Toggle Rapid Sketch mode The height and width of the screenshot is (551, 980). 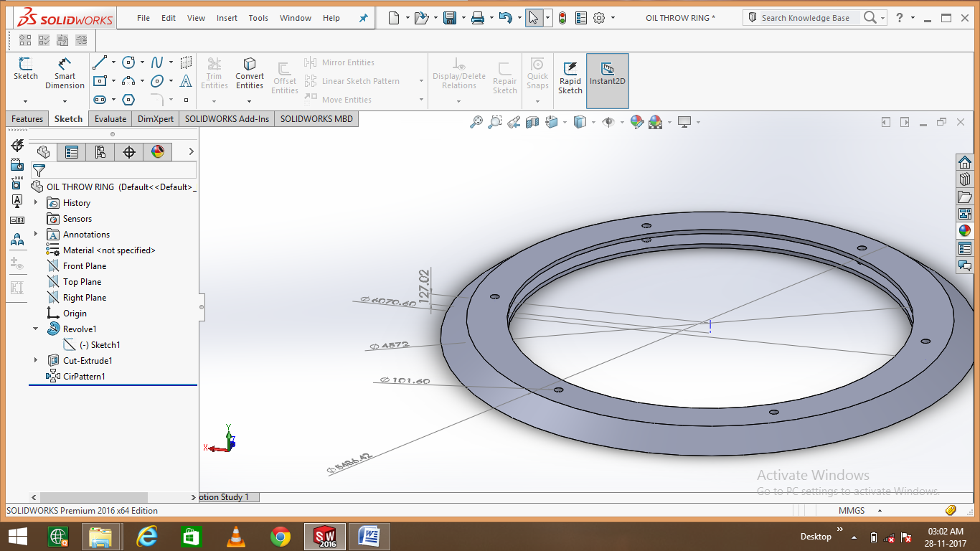570,75
